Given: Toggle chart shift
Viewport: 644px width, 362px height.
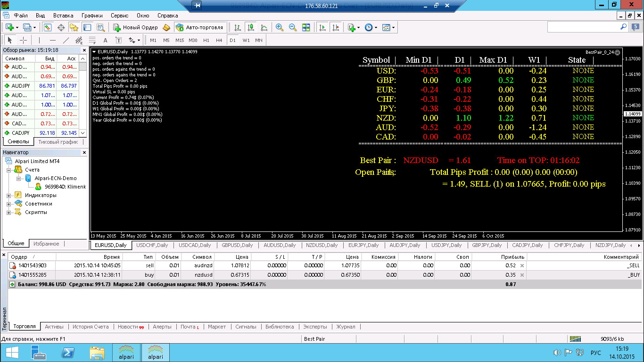Looking at the screenshot, I should coord(336,28).
